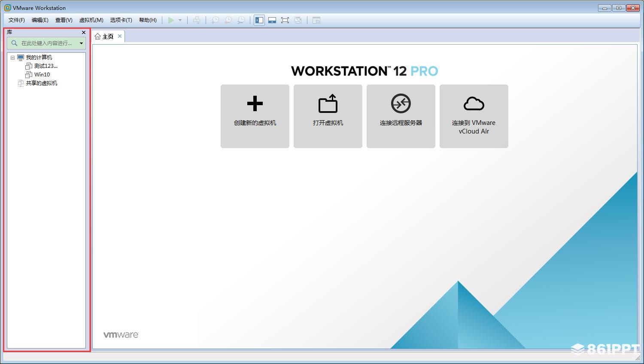Click the monitor icon beside 我的计算机
This screenshot has width=644, height=364.
(x=21, y=58)
